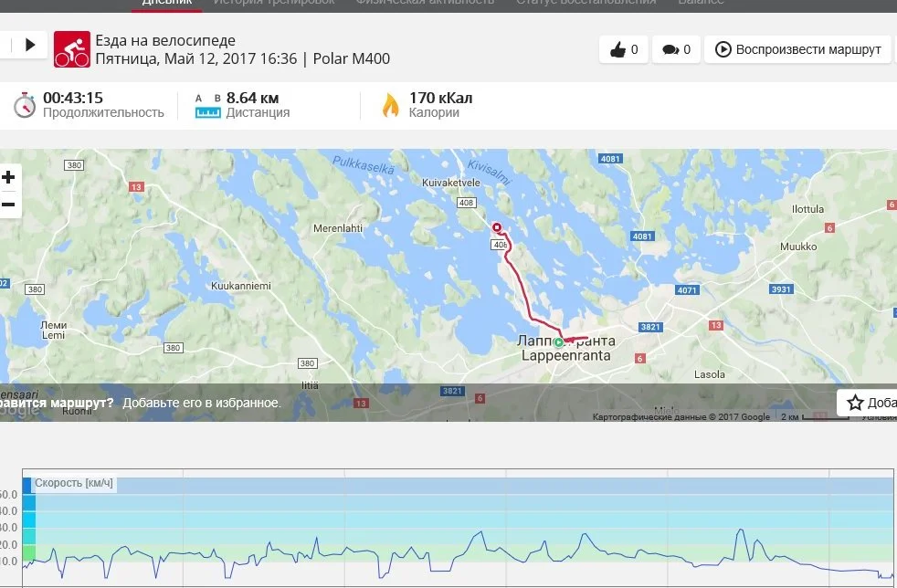Click the stopwatch duration icon
This screenshot has width=897, height=588.
coord(25,105)
